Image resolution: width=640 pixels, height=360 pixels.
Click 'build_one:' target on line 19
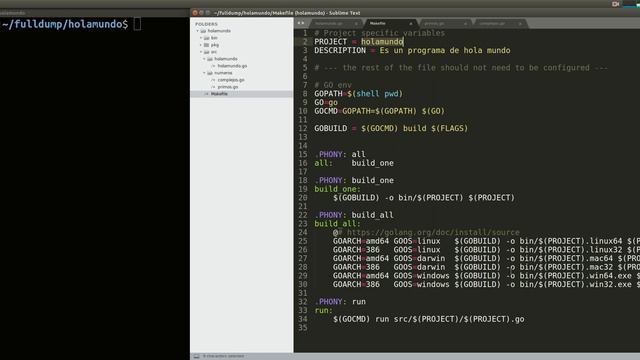[x=338, y=189]
